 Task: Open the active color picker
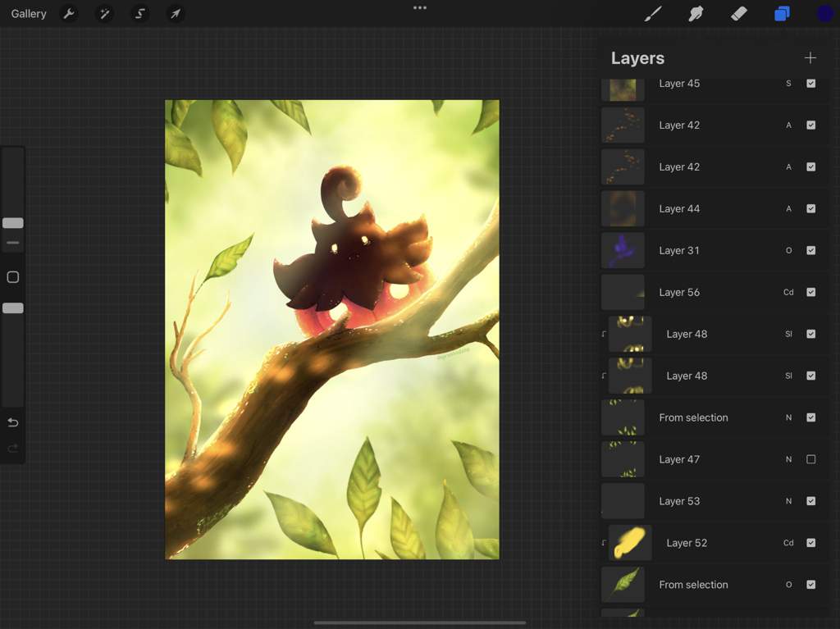click(824, 13)
